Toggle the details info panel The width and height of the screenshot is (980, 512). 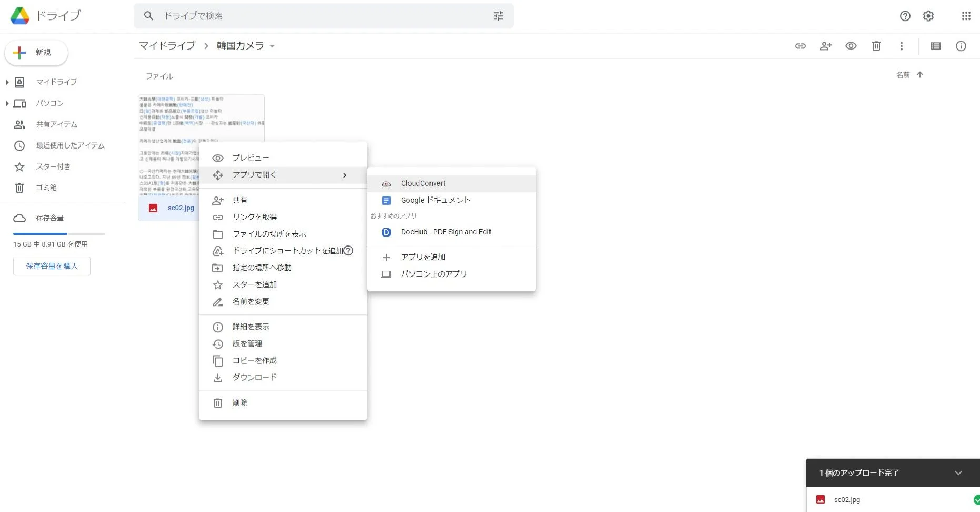click(x=961, y=46)
